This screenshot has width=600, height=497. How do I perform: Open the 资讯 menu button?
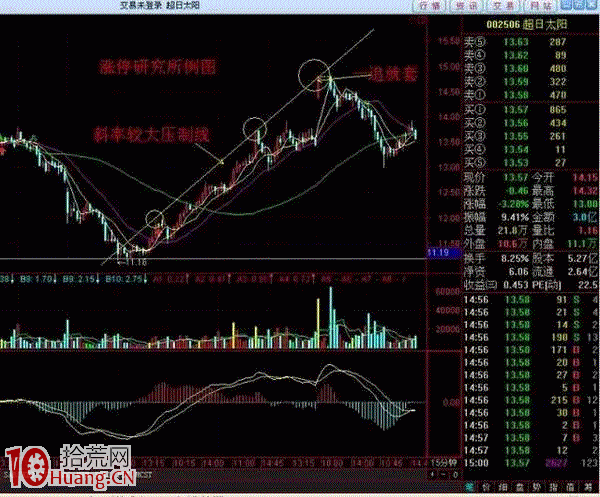click(467, 5)
